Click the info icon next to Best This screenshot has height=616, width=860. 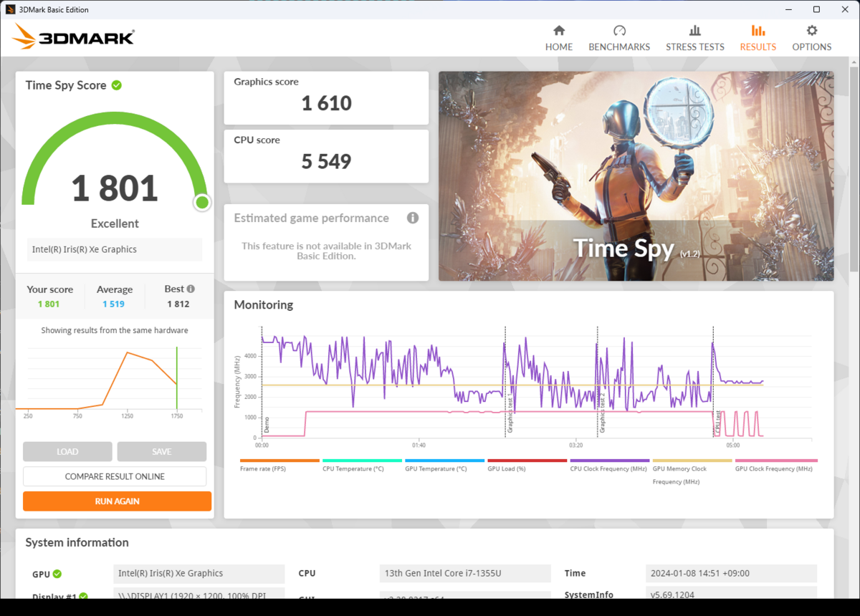coord(191,289)
